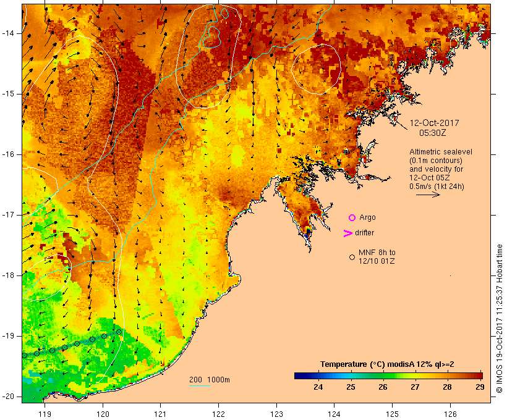Click the 'Altimetric sealevel' caption text

(x=441, y=152)
